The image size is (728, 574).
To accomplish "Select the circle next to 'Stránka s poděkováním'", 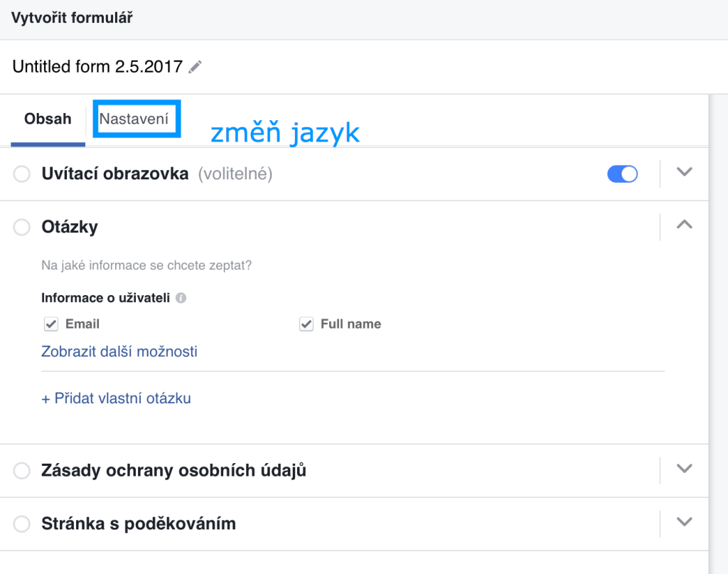I will coord(21,523).
